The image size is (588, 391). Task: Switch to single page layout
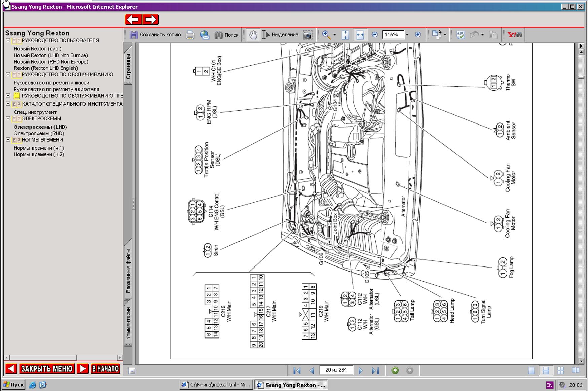point(531,370)
